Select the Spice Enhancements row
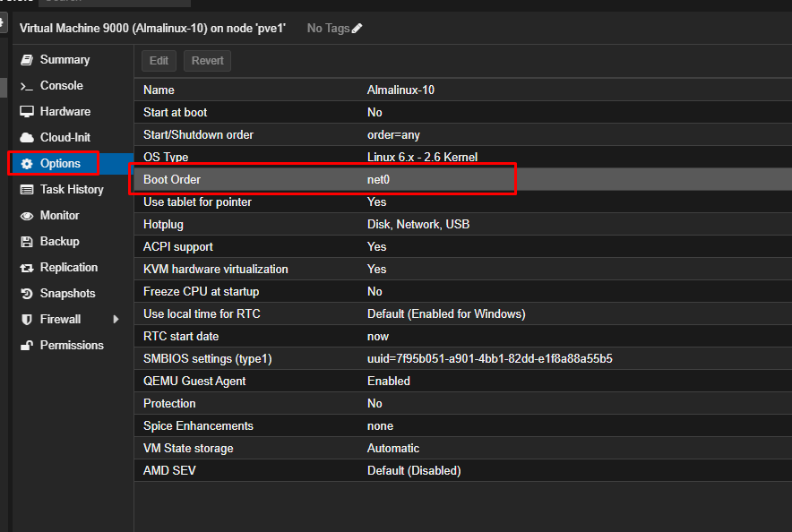This screenshot has height=532, width=792. [462, 425]
